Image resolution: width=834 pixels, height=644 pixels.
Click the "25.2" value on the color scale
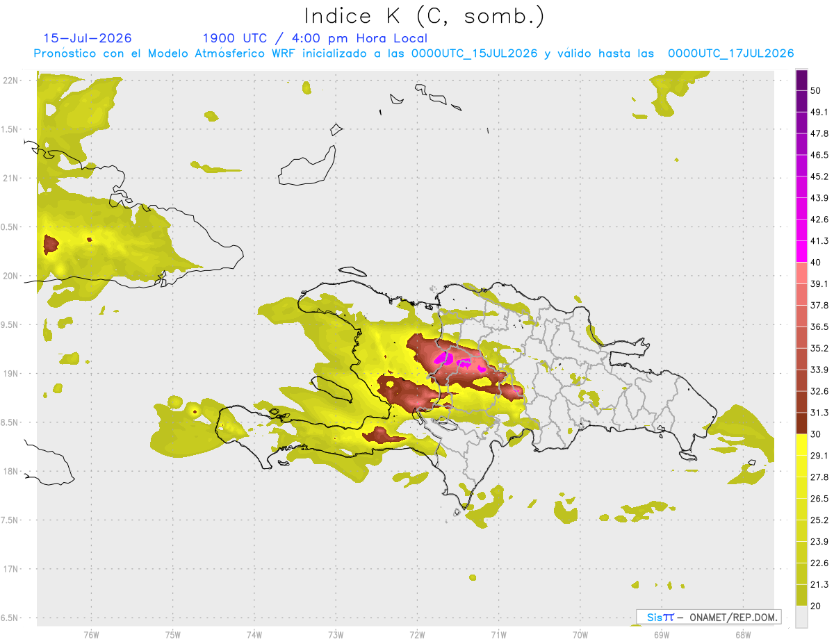[x=819, y=520]
